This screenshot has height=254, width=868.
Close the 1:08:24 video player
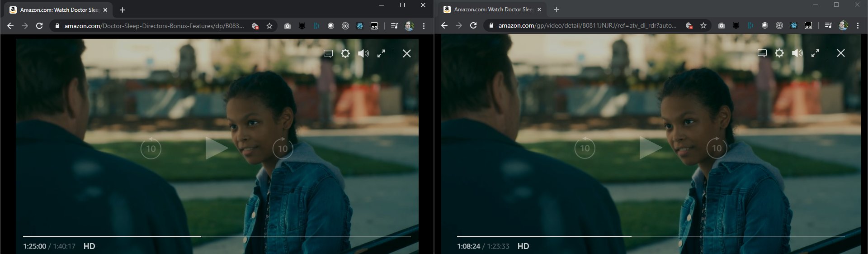[x=841, y=53]
